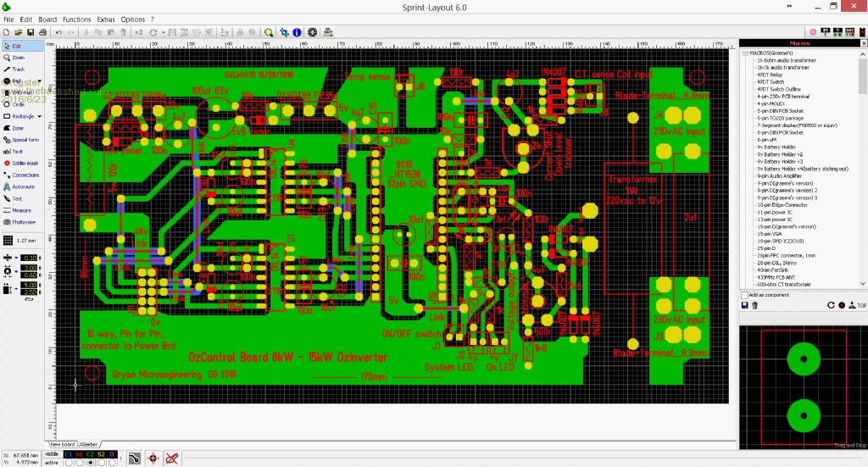Select the Track tool
The image size is (868, 467).
click(x=17, y=69)
